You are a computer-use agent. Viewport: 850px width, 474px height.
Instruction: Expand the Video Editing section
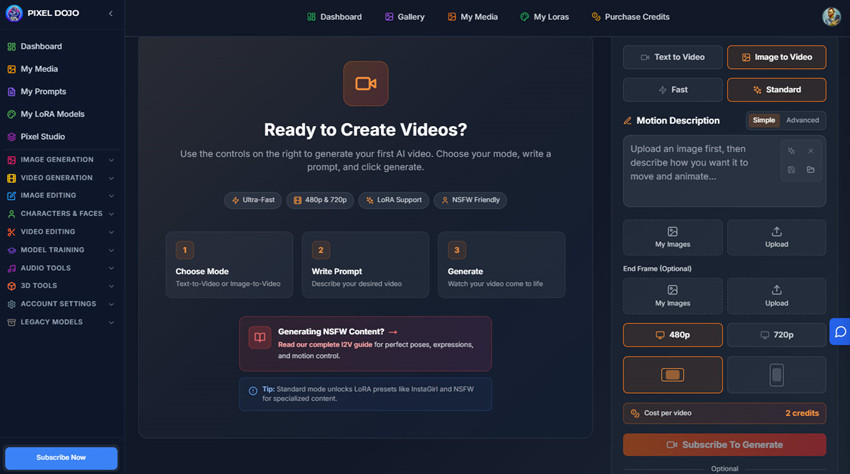pos(60,232)
